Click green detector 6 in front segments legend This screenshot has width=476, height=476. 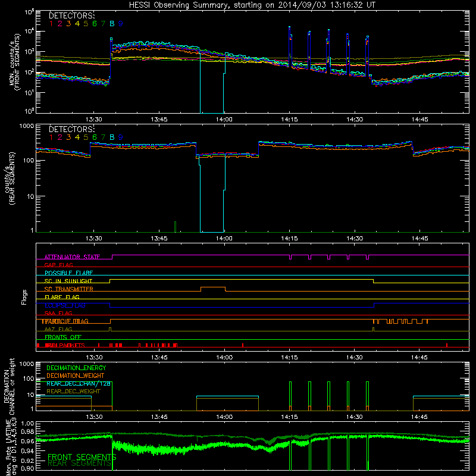point(95,24)
